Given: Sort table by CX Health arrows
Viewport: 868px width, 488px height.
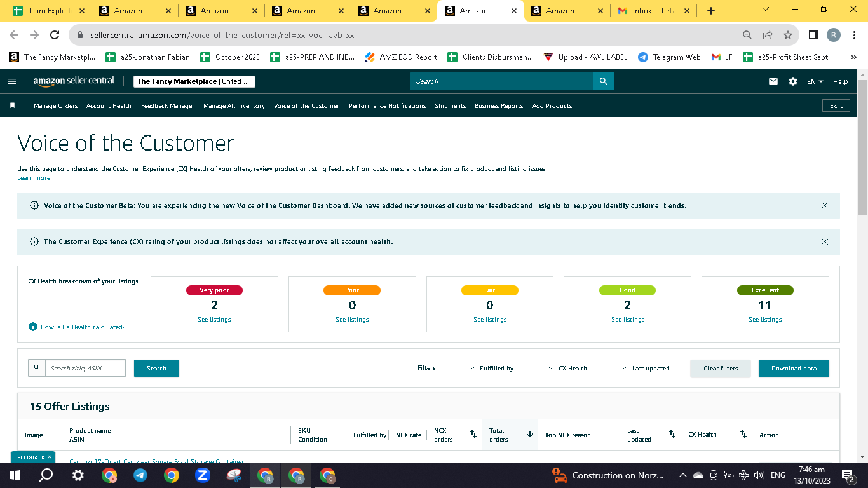Looking at the screenshot, I should tap(743, 434).
